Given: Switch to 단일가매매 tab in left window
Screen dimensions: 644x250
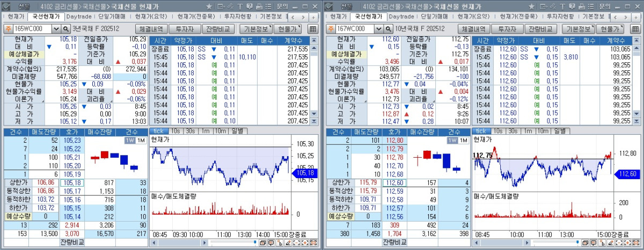Looking at the screenshot, I should tap(112, 17).
